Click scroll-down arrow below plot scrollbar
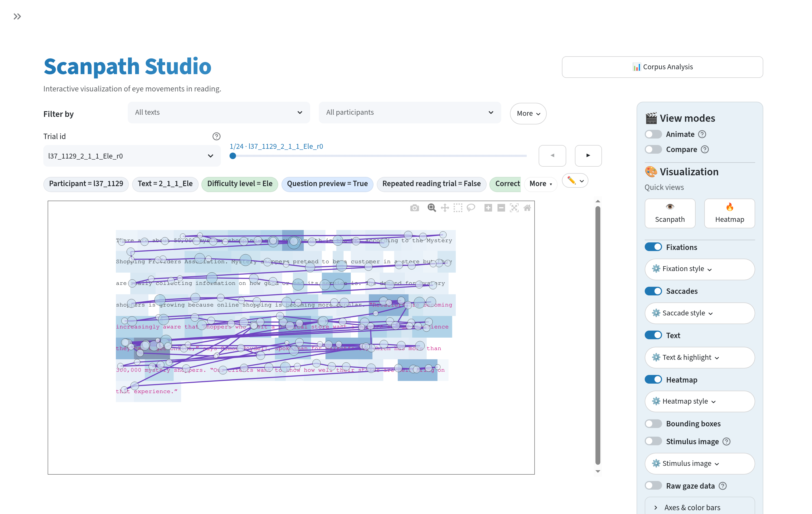Screen dimensions: 812x514 pos(598,471)
